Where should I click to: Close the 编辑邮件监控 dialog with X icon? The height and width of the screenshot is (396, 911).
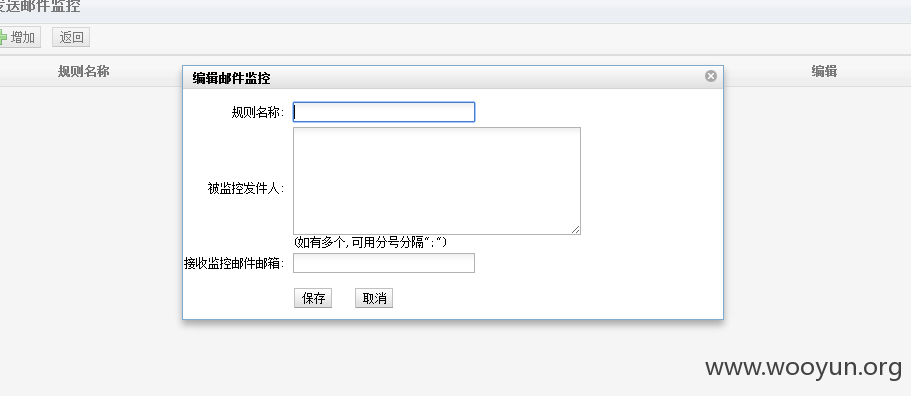pos(711,76)
